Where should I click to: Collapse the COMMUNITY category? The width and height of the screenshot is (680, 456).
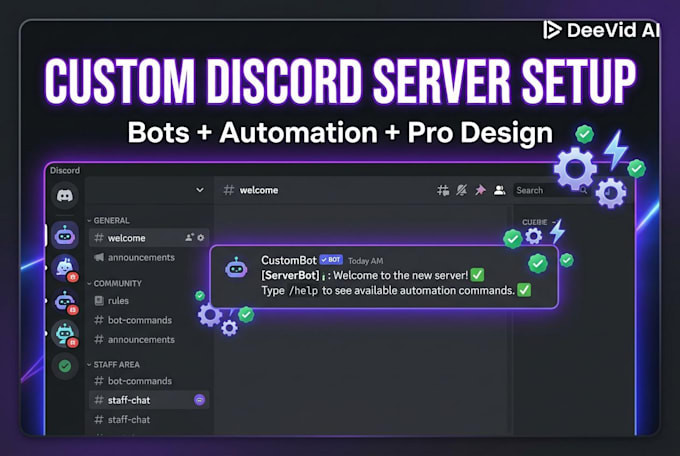click(x=114, y=283)
